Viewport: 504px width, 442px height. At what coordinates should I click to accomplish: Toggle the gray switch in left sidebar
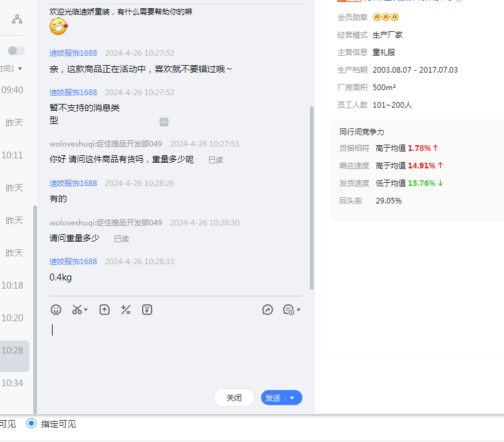click(16, 51)
